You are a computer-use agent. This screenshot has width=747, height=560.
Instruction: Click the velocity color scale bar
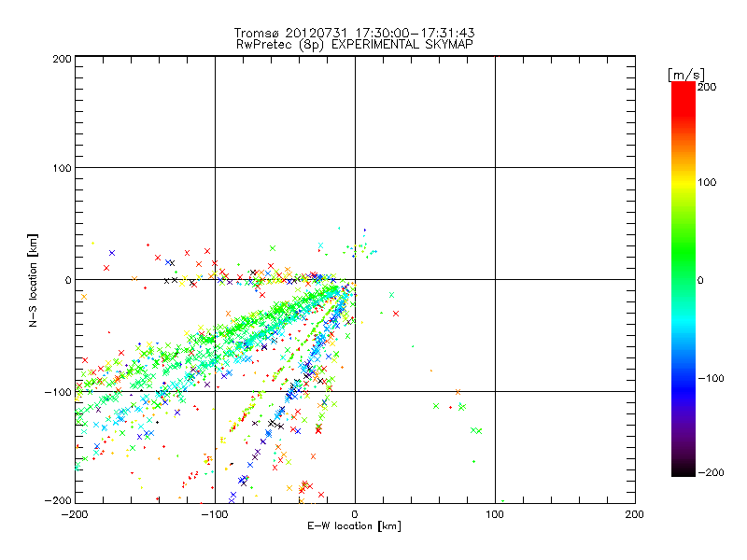(684, 279)
